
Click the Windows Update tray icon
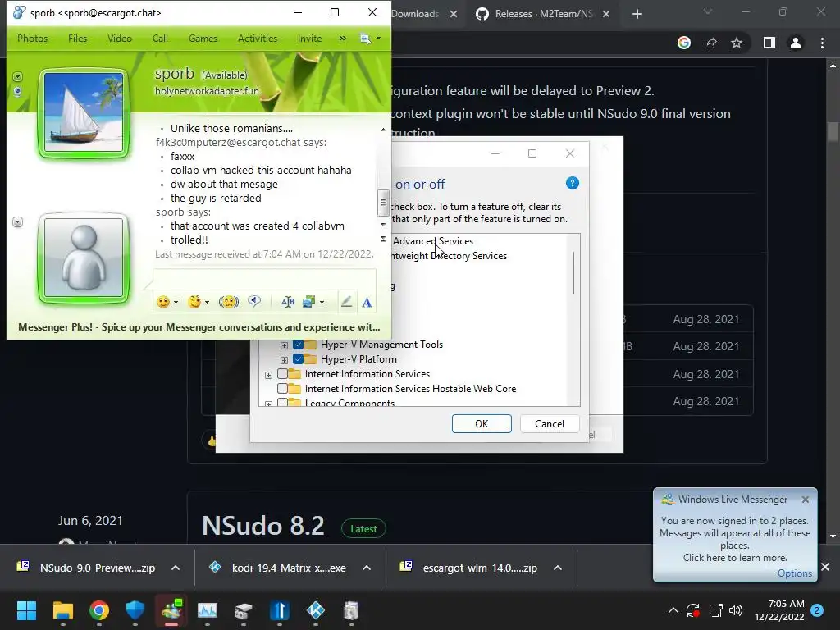tap(692, 610)
